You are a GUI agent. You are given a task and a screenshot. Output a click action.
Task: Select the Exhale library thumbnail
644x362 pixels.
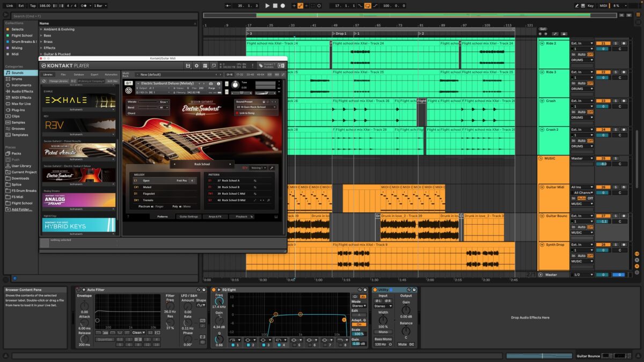pos(79,100)
